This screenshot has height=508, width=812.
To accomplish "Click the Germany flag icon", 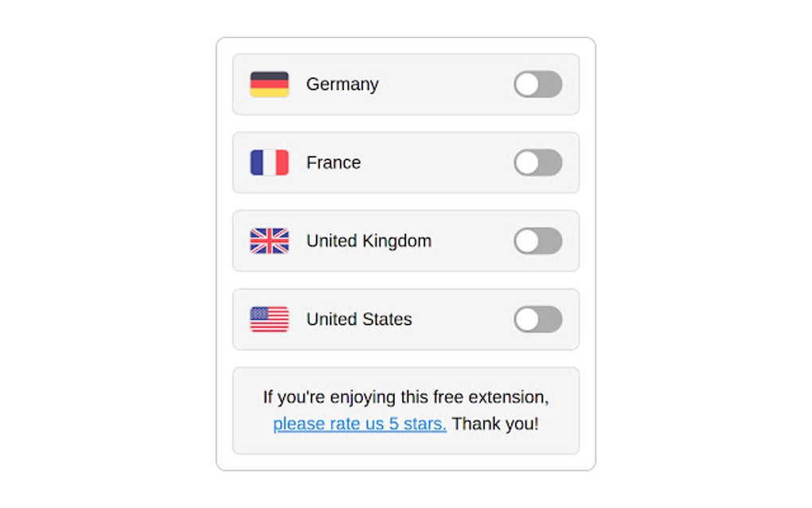I will coord(269,84).
